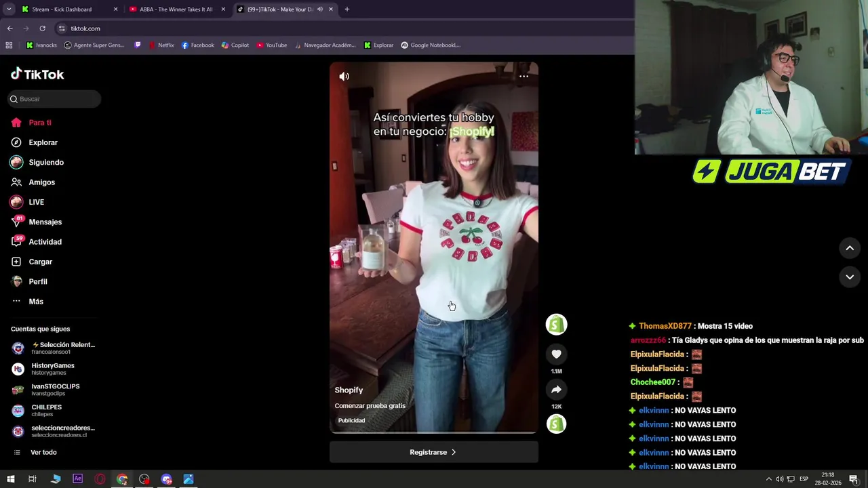868x488 pixels.
Task: Click the Shopify advertiser name
Action: coord(349,390)
